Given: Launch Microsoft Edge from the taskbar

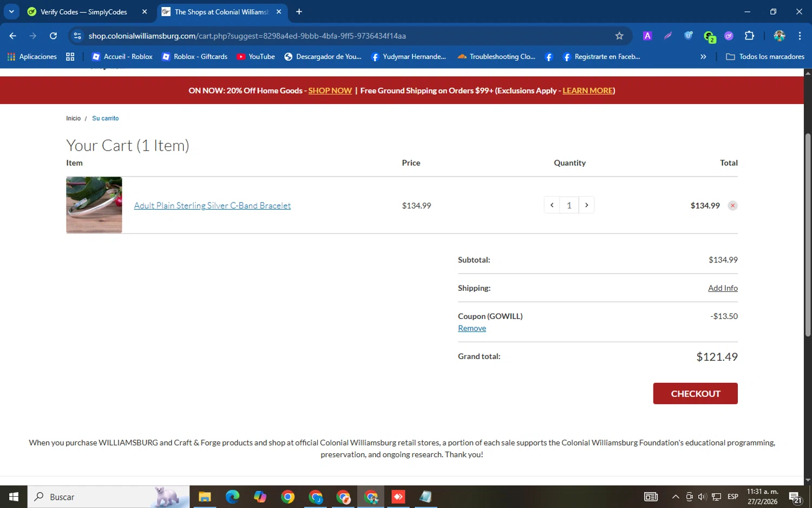Looking at the screenshot, I should (x=232, y=497).
